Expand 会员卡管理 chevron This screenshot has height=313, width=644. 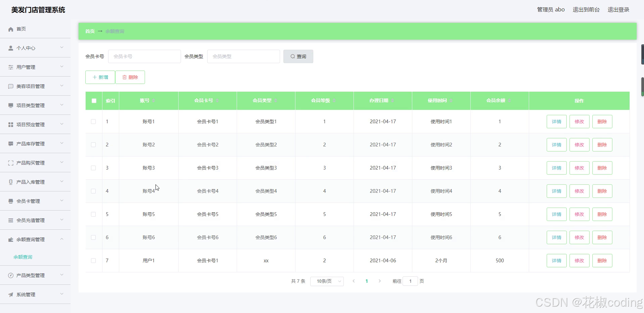tap(62, 201)
